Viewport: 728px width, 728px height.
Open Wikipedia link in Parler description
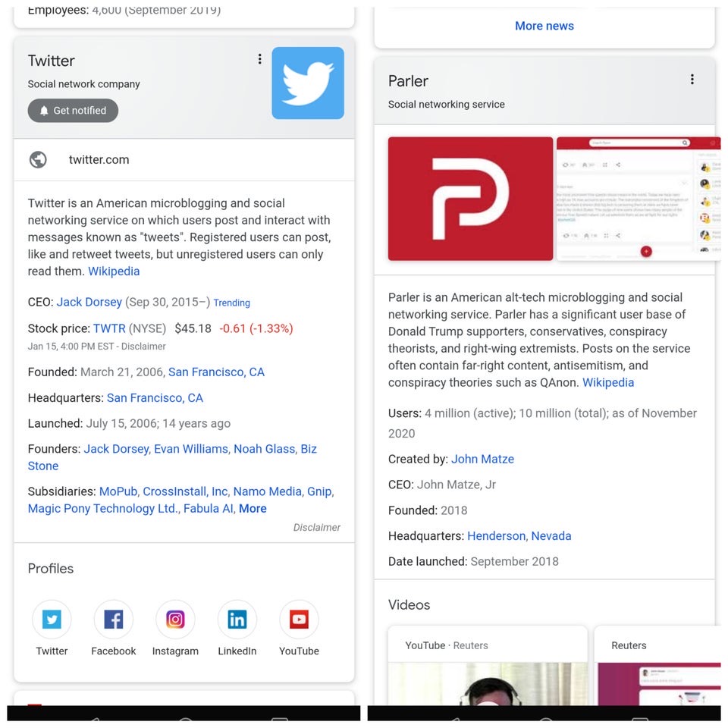coord(608,382)
